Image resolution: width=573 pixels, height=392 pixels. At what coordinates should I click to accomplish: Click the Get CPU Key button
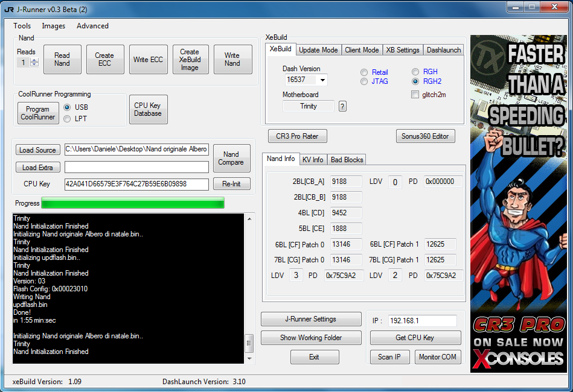click(x=415, y=338)
